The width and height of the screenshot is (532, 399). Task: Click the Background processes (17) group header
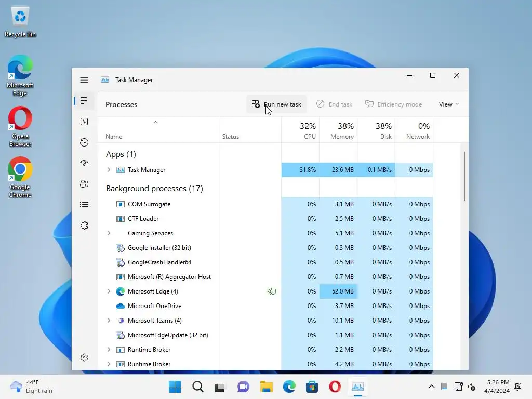coord(154,188)
